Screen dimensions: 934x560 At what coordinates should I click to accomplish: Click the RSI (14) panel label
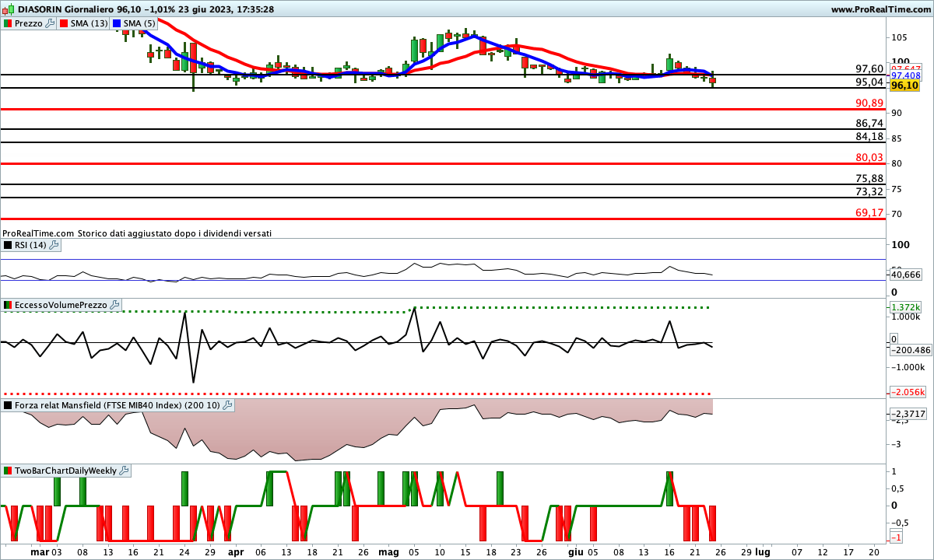point(30,245)
